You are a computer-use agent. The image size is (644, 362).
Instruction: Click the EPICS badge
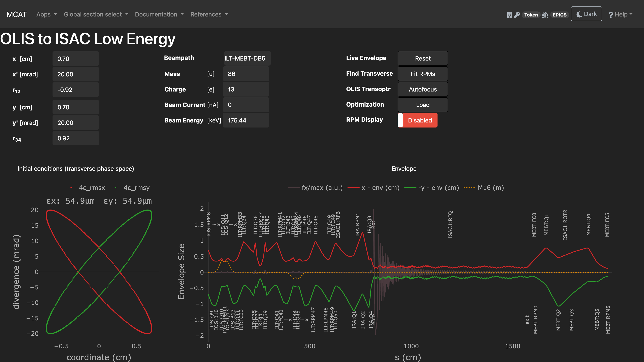point(559,15)
